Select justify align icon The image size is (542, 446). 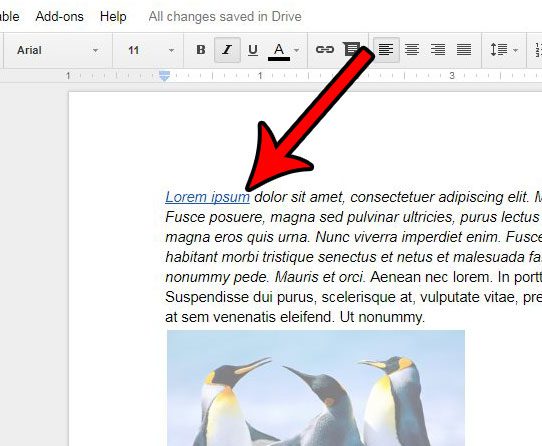click(464, 50)
